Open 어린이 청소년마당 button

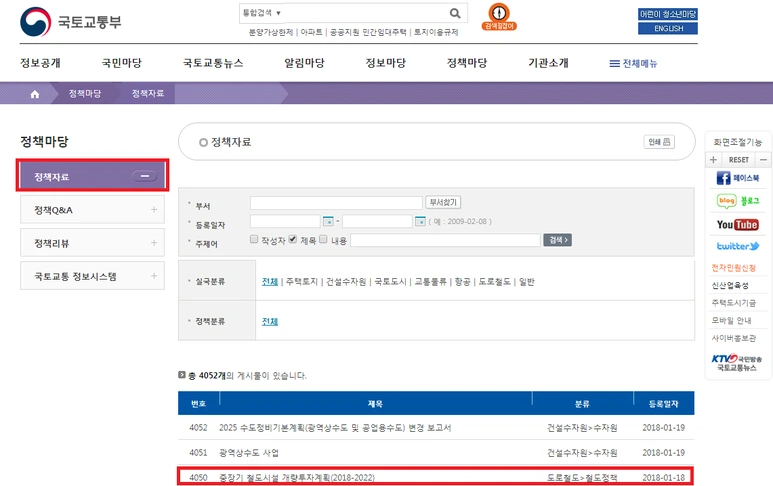pyautogui.click(x=668, y=14)
